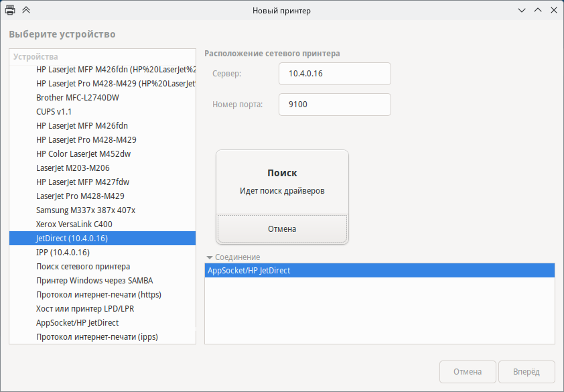Select Brother MFC-L2740DW device
This screenshot has width=564, height=392.
pos(78,98)
